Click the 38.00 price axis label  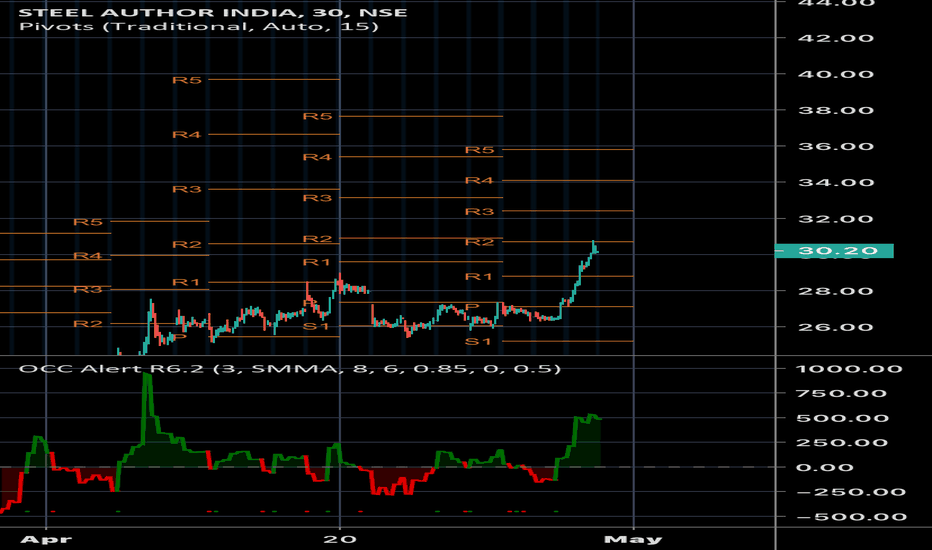(836, 111)
